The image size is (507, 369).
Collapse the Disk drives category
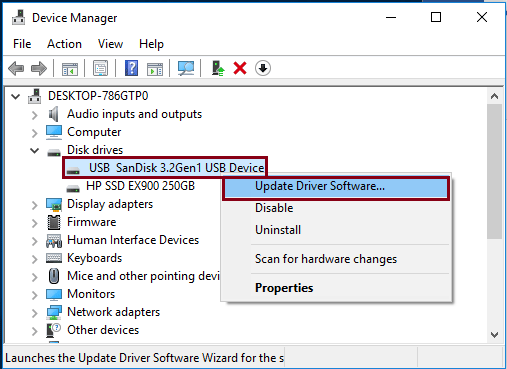(34, 150)
